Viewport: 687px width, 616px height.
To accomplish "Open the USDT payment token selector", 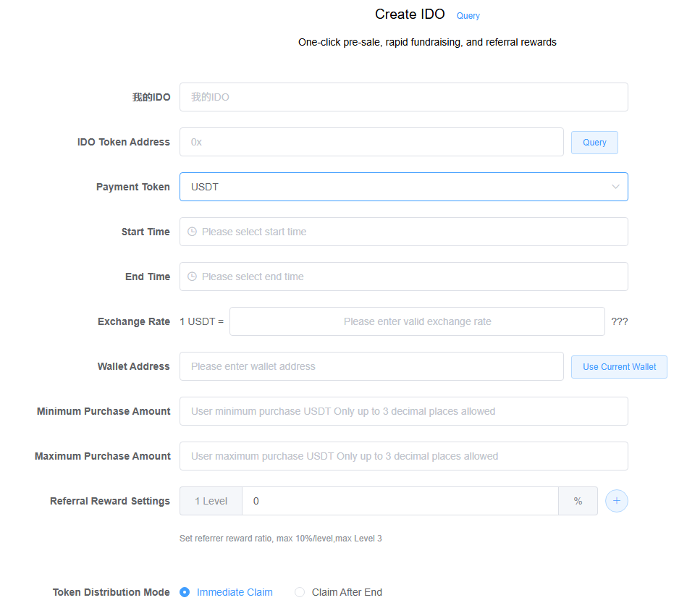I will pos(391,187).
